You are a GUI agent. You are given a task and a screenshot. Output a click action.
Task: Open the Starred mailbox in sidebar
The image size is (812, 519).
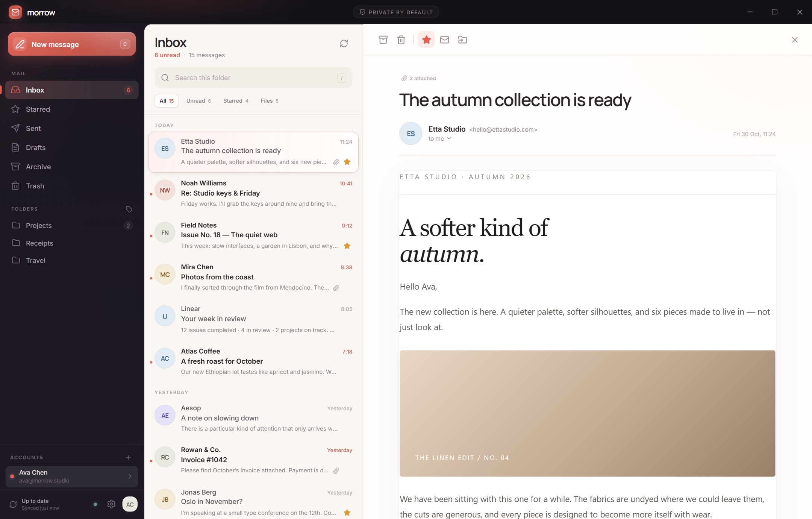coord(72,109)
